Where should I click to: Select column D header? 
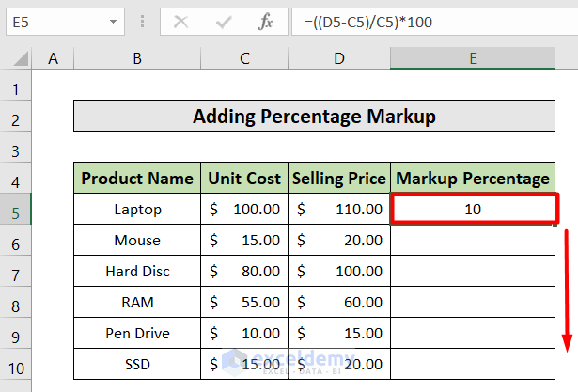pos(339,59)
